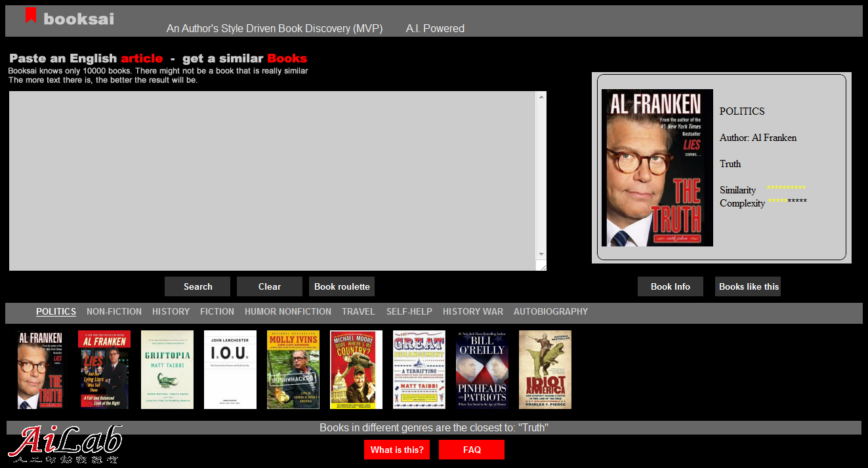Pick the I.O.U. book cover

(x=230, y=370)
